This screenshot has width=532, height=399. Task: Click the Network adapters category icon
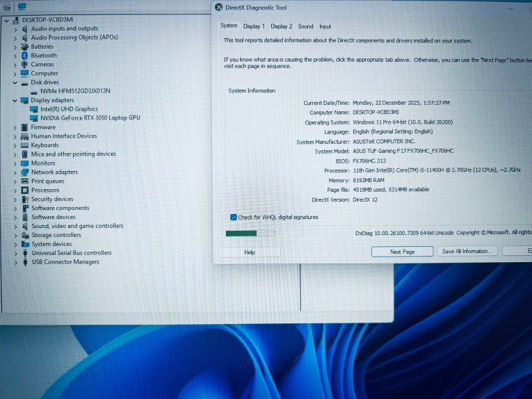24,172
